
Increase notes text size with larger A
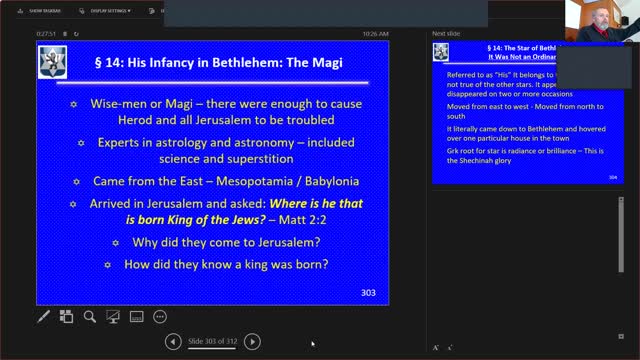click(x=436, y=348)
